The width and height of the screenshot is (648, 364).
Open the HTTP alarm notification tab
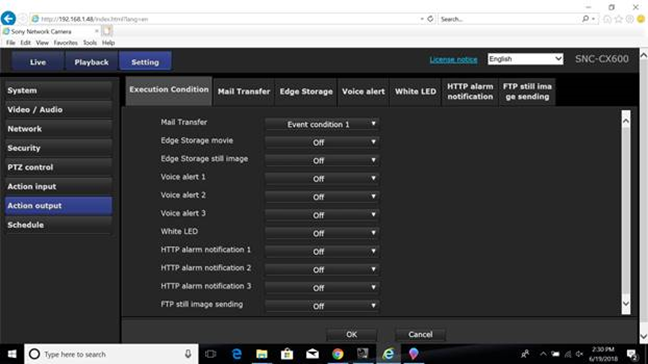(470, 92)
